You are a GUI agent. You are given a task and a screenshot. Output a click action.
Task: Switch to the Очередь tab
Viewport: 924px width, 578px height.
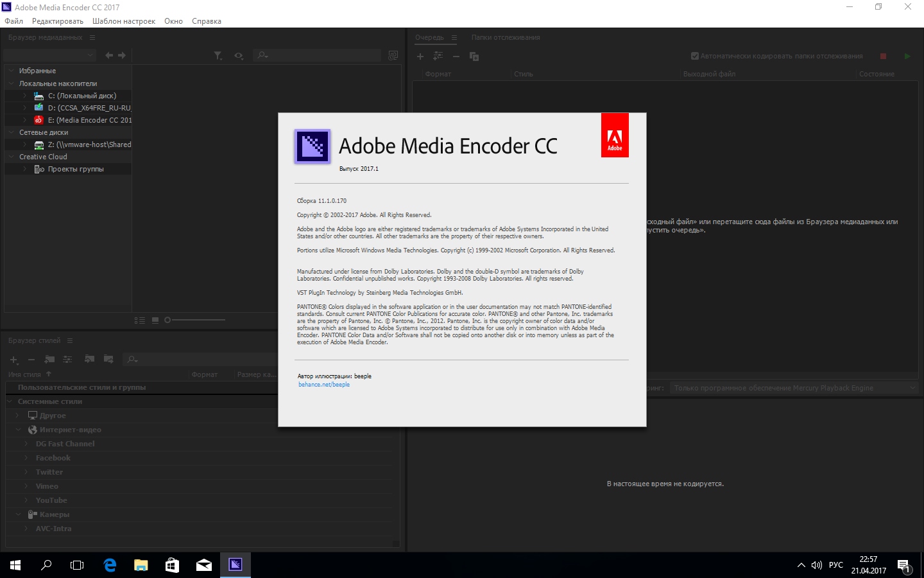(x=429, y=37)
